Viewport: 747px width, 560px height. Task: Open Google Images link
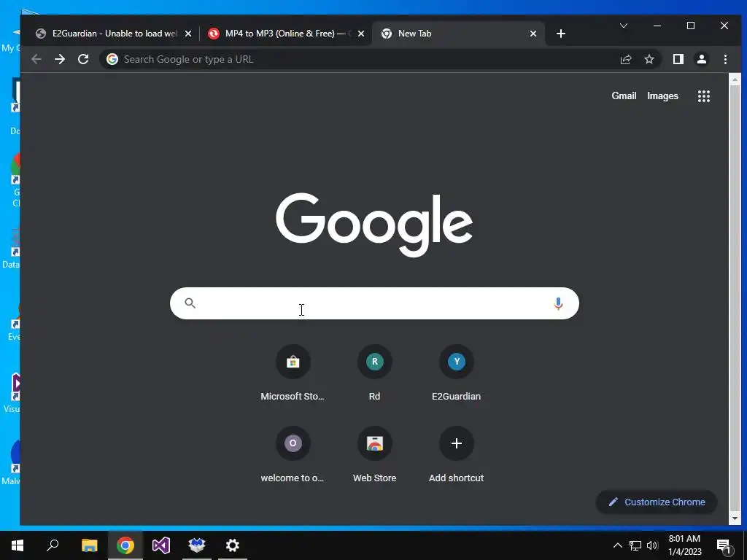662,96
